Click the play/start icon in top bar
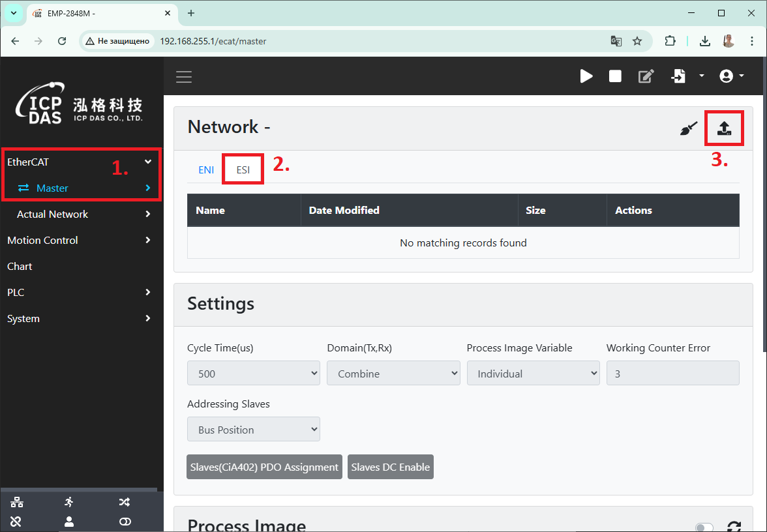The width and height of the screenshot is (767, 532). pos(586,76)
